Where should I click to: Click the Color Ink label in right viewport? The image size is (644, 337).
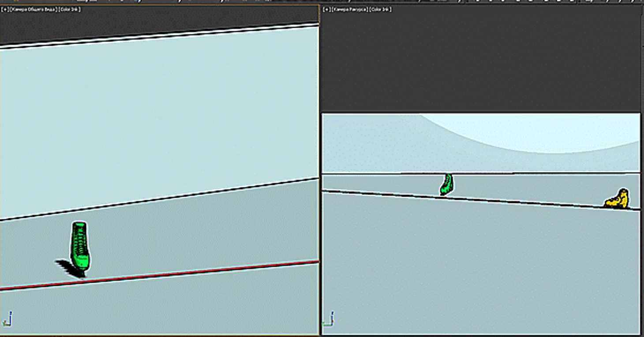tap(380, 9)
